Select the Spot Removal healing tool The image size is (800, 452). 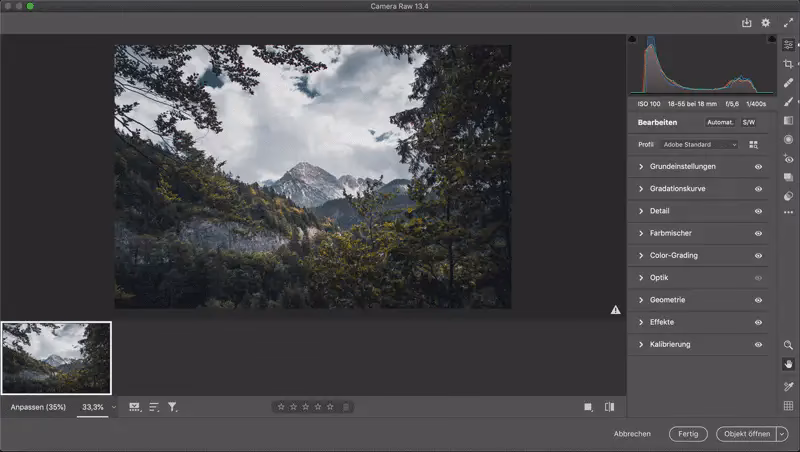pos(788,83)
